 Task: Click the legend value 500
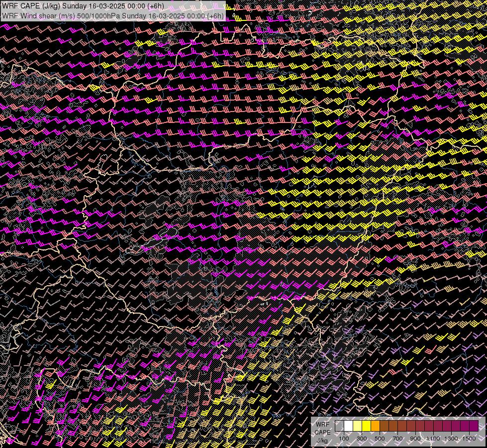380,439
